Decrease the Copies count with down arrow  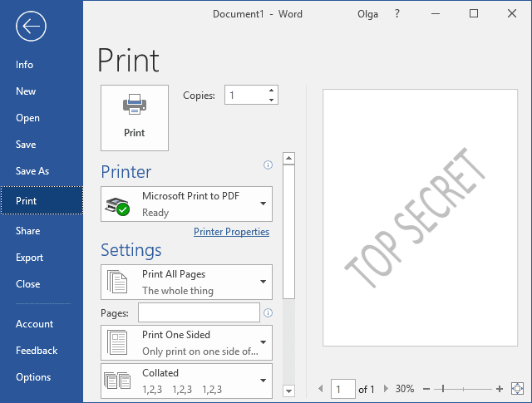pyautogui.click(x=271, y=100)
